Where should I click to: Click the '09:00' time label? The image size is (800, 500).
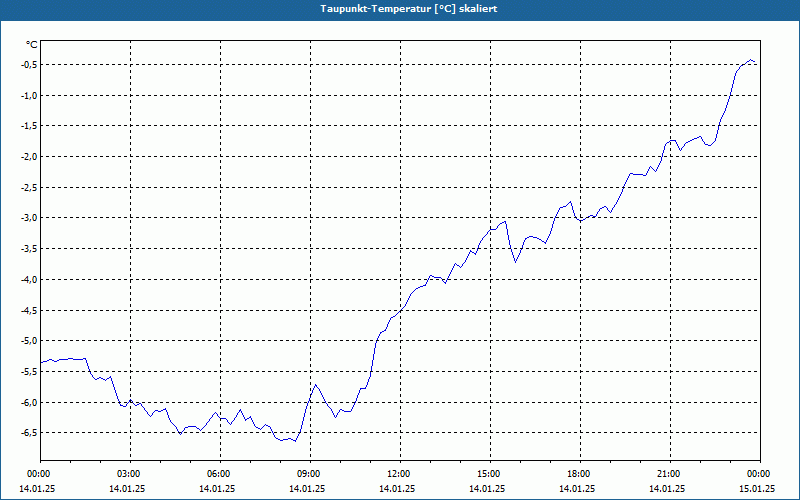point(310,474)
